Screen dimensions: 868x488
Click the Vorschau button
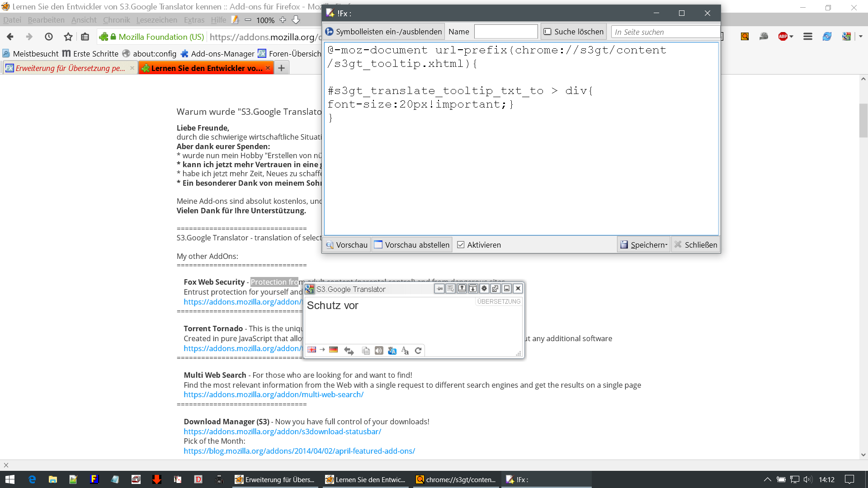click(x=347, y=245)
